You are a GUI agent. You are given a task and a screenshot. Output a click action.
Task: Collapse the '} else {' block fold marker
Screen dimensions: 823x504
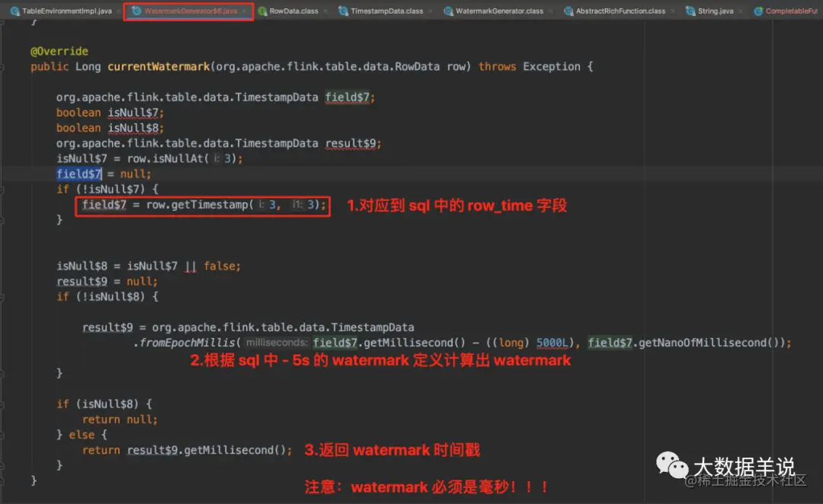pos(2,435)
